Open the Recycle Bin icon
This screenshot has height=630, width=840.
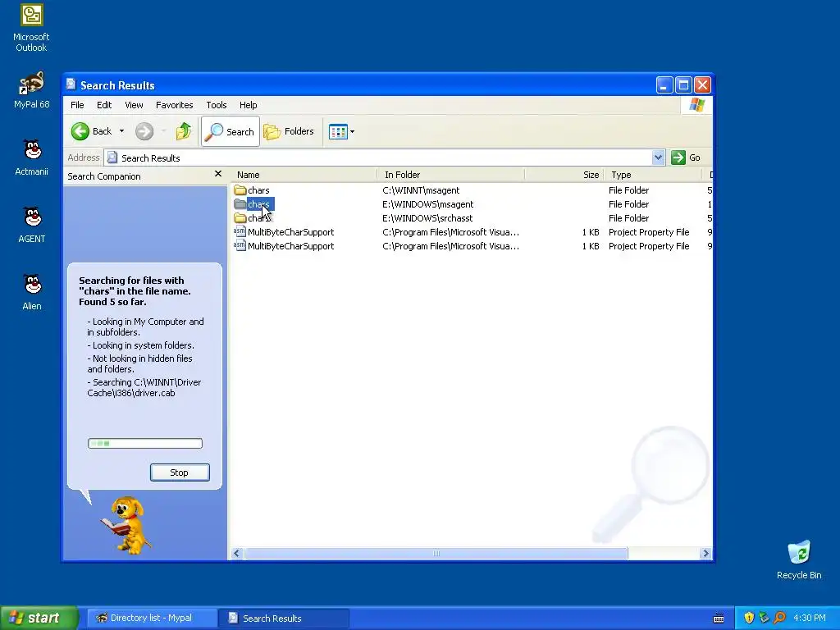(x=799, y=559)
